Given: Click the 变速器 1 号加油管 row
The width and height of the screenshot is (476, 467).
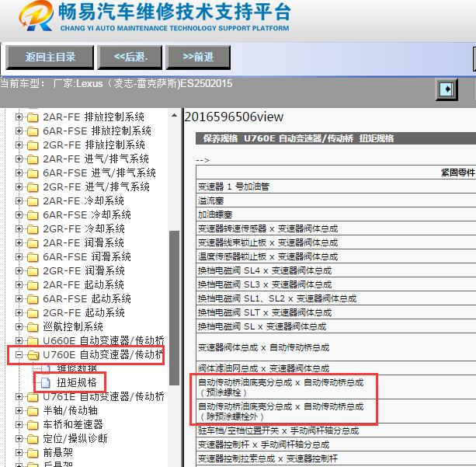Looking at the screenshot, I should click(336, 186).
